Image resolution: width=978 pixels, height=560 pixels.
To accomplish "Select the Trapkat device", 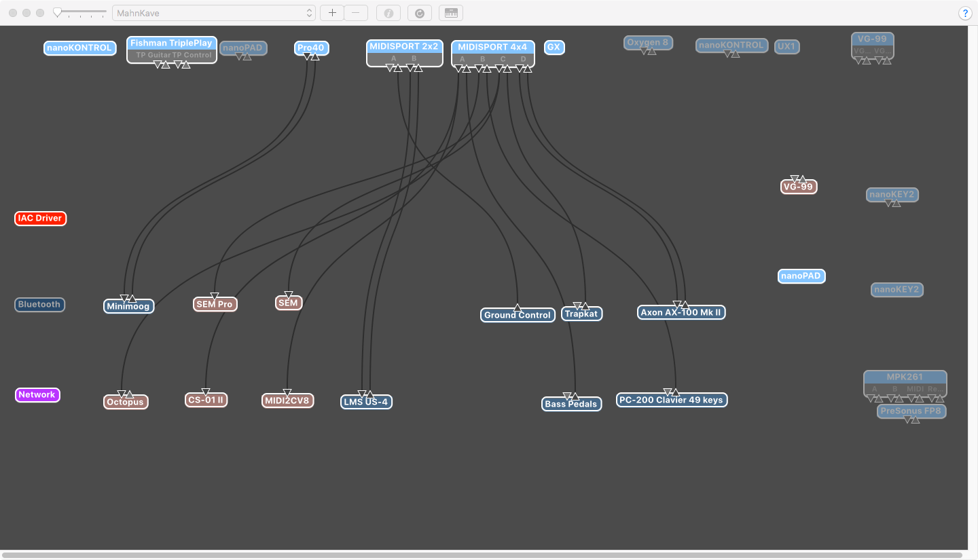I will point(581,314).
